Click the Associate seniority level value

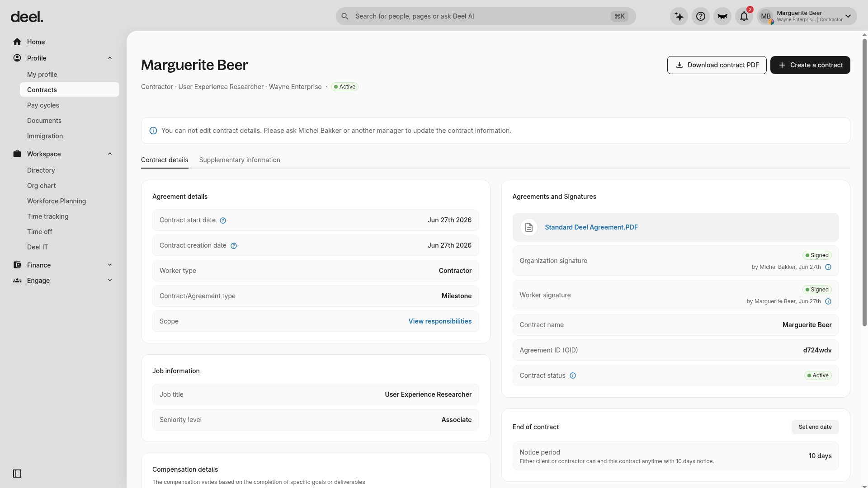pos(457,420)
